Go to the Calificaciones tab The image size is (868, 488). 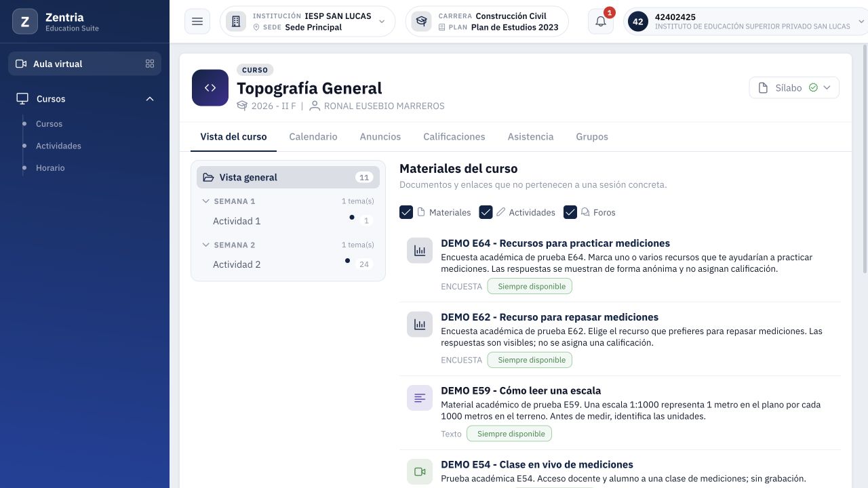[454, 137]
